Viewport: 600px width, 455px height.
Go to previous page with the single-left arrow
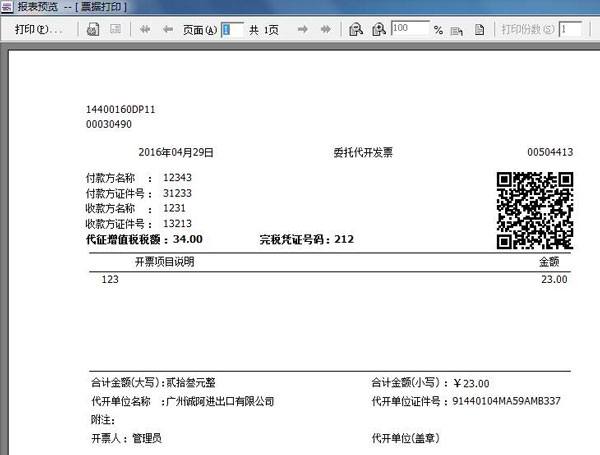[168, 30]
